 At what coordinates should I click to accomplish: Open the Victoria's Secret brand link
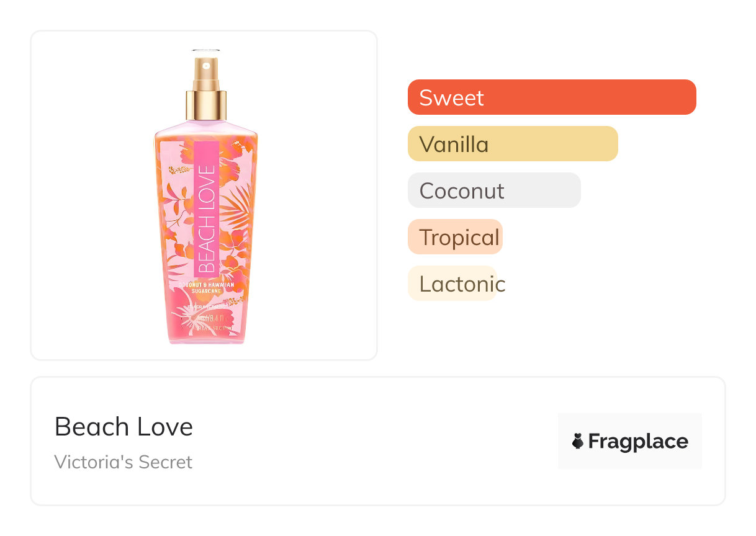click(123, 462)
